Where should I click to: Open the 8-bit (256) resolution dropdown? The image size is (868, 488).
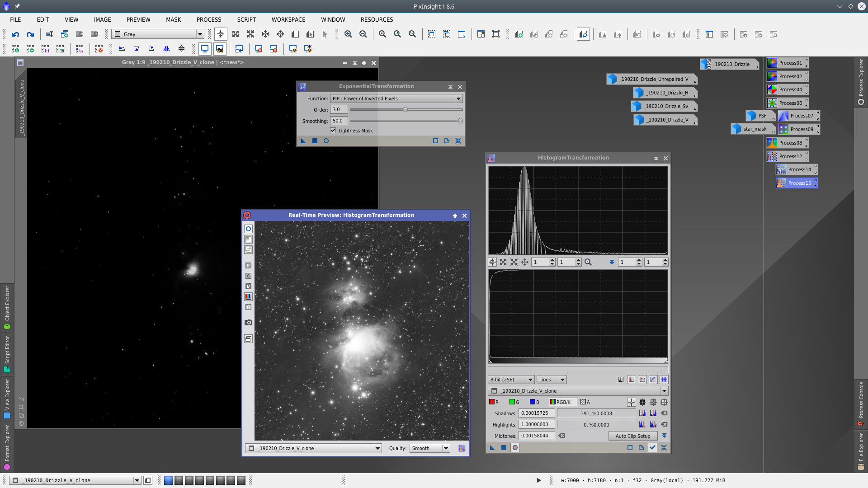(x=511, y=380)
